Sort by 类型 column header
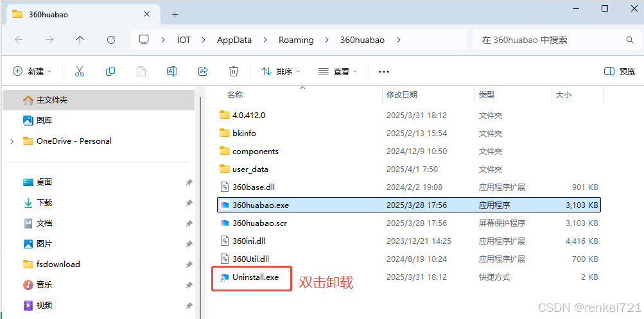 click(486, 95)
